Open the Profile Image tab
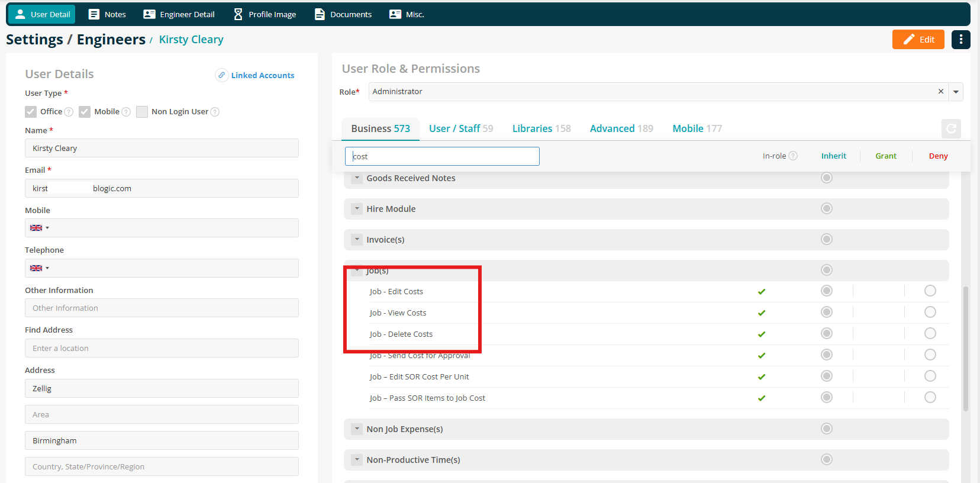980x483 pixels. coord(265,14)
